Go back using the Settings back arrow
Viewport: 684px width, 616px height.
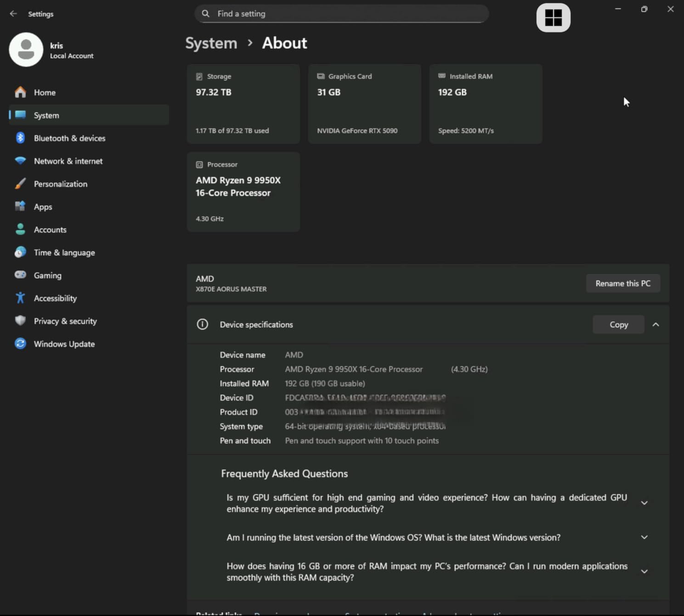coord(13,14)
